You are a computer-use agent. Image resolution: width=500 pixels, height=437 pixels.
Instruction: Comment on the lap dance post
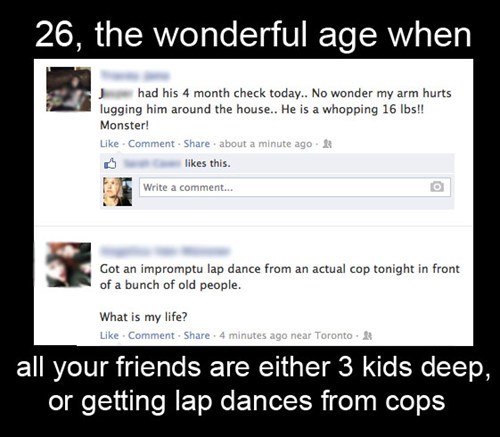coord(151,335)
